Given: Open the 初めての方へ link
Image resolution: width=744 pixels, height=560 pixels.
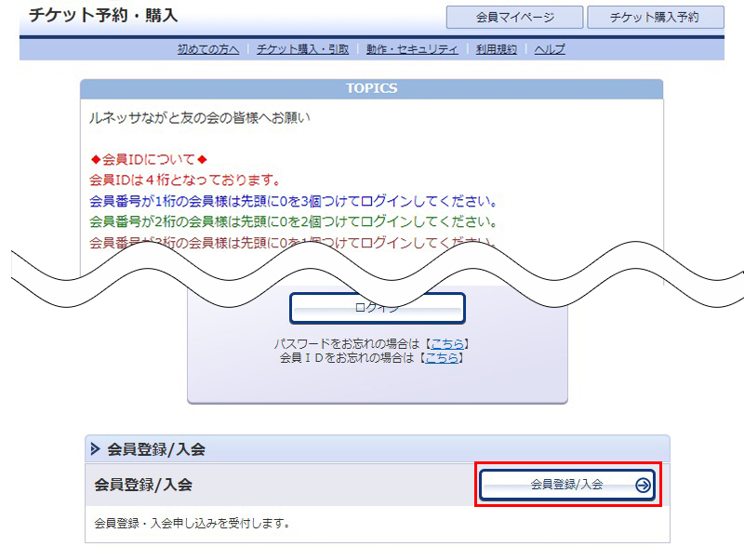Looking at the screenshot, I should 208,49.
